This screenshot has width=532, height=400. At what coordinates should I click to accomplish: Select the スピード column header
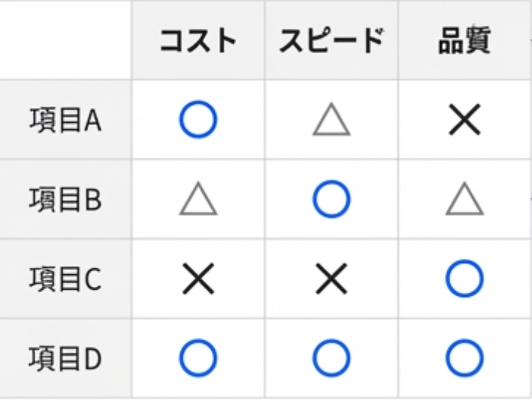click(x=331, y=41)
